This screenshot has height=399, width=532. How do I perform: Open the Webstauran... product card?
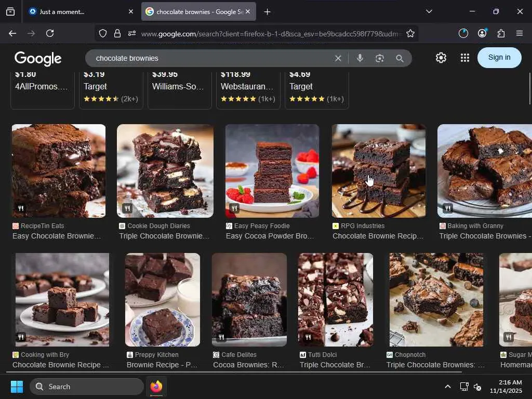click(248, 90)
